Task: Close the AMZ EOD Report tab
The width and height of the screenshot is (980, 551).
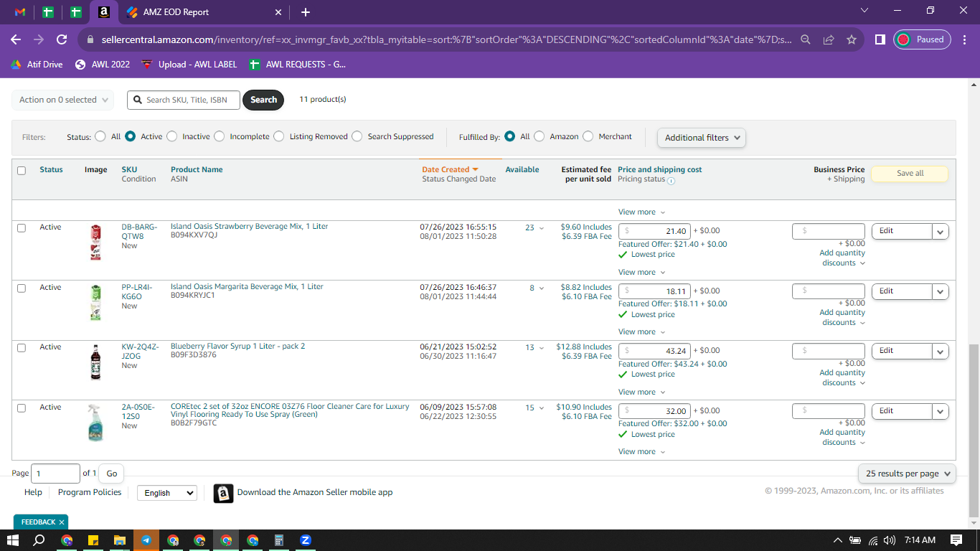Action: tap(278, 12)
